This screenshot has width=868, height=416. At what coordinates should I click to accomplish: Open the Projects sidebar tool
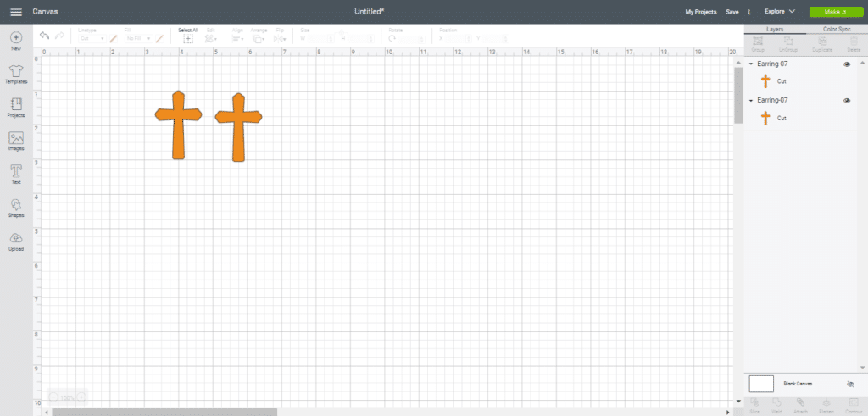16,104
